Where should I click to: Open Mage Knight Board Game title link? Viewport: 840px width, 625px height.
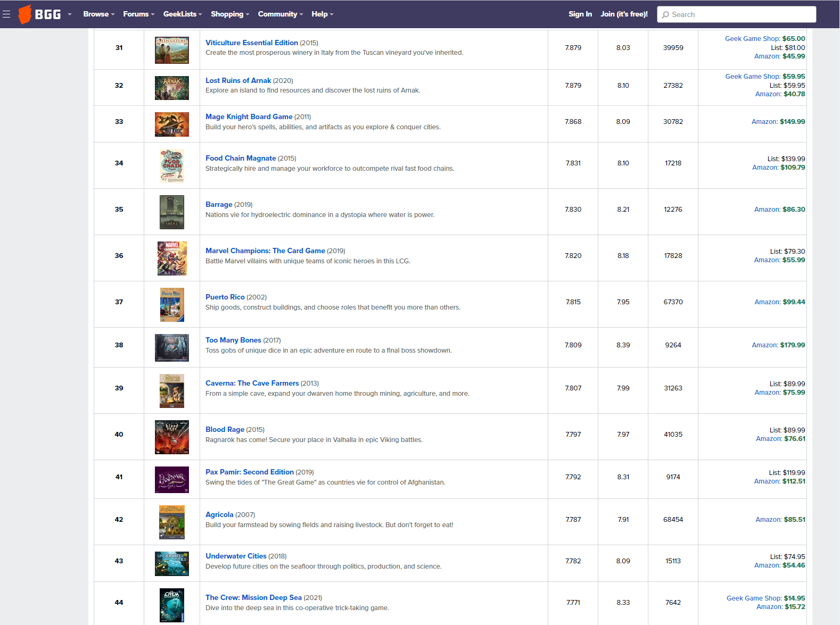point(249,116)
